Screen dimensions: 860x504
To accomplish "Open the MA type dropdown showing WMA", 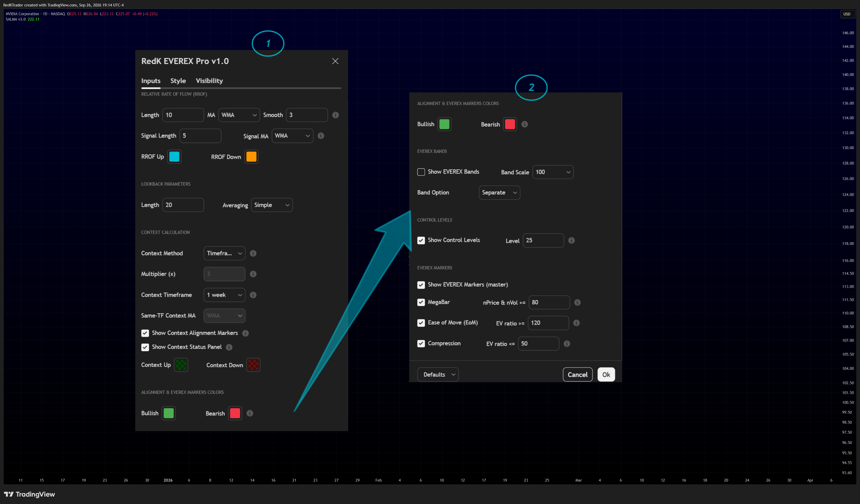I will [239, 115].
